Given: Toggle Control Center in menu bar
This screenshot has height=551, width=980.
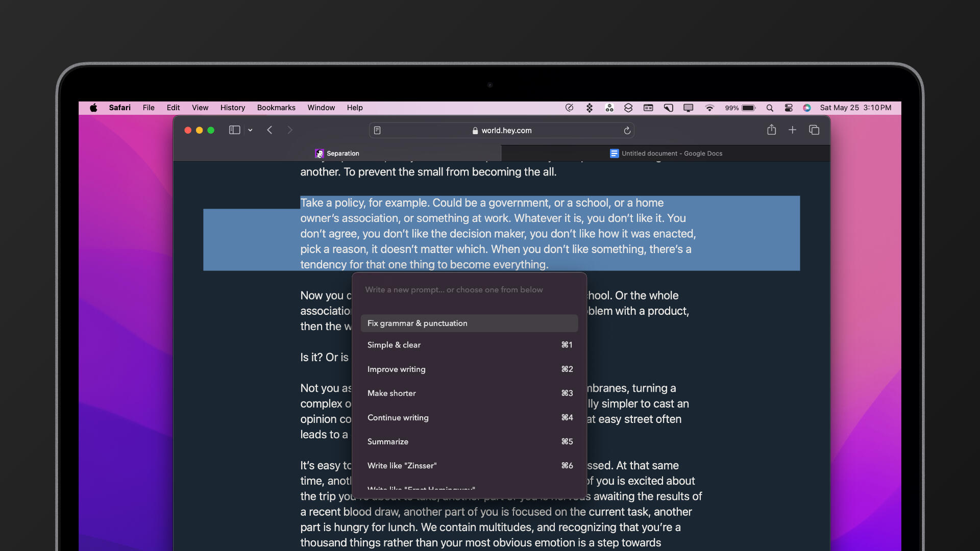Looking at the screenshot, I should click(789, 108).
